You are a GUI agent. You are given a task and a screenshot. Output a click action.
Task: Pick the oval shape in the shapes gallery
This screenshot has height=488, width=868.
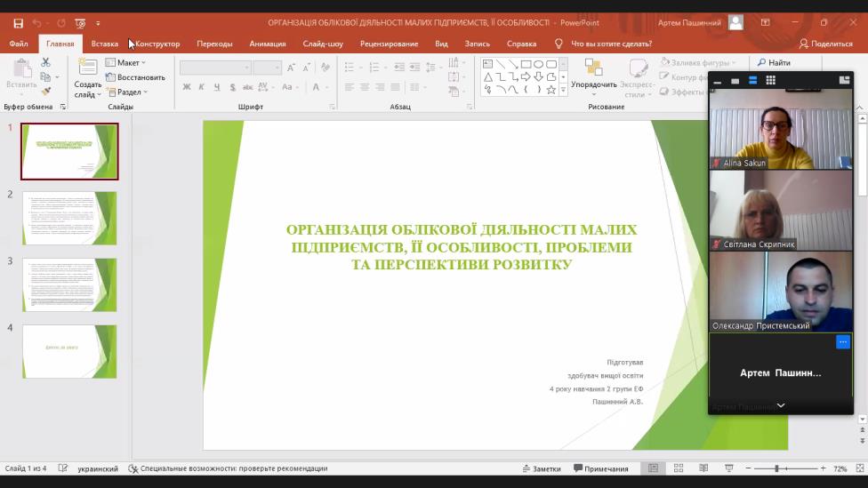point(539,64)
